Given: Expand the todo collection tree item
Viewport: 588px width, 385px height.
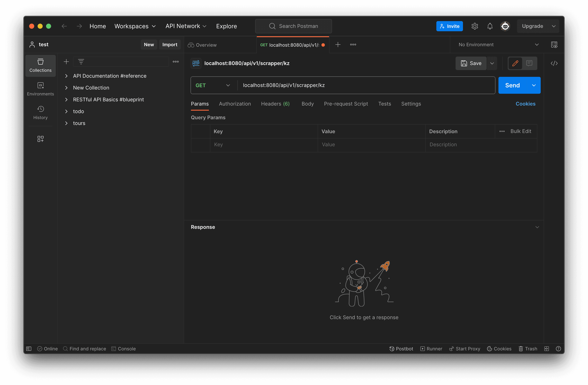Looking at the screenshot, I should coord(66,111).
